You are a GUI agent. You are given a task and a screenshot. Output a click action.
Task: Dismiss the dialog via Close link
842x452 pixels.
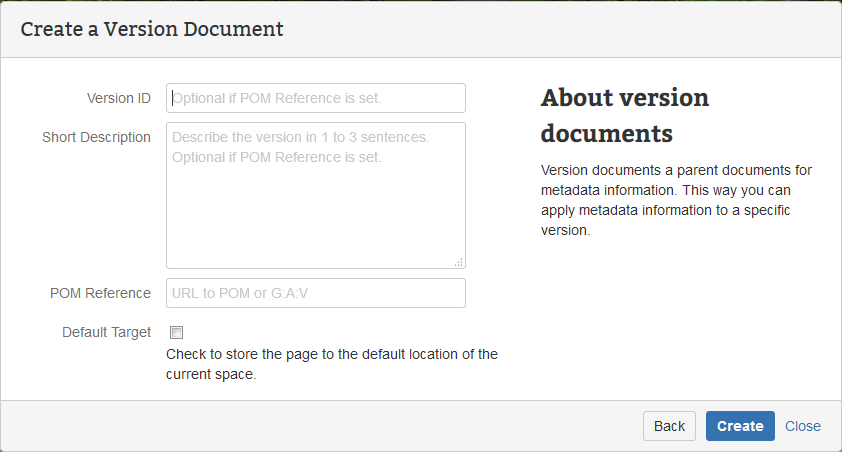802,426
